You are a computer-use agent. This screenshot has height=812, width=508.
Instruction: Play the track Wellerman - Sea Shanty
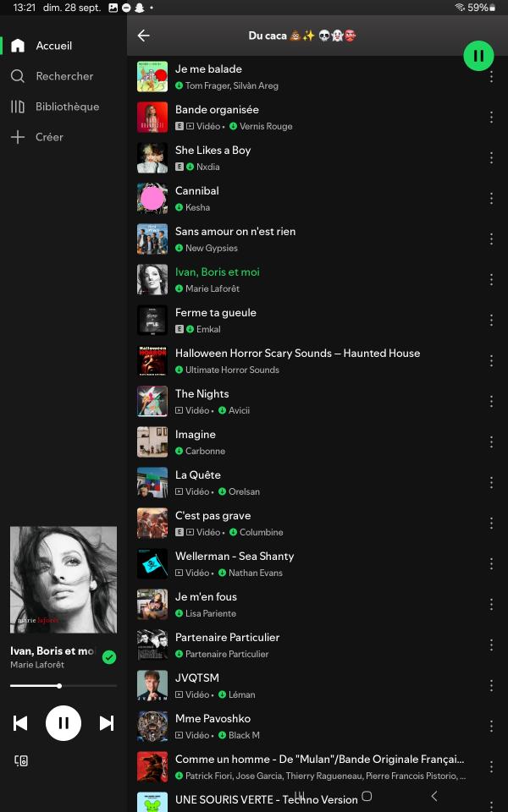(310, 563)
